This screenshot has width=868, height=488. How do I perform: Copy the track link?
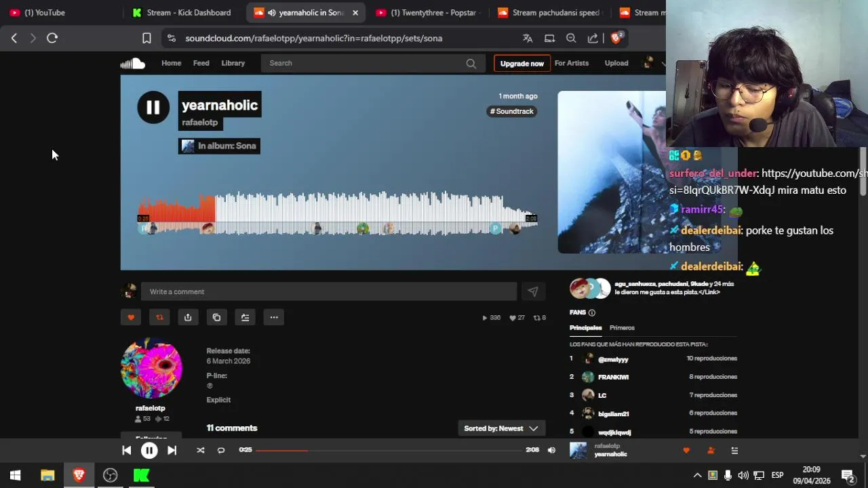(x=216, y=317)
